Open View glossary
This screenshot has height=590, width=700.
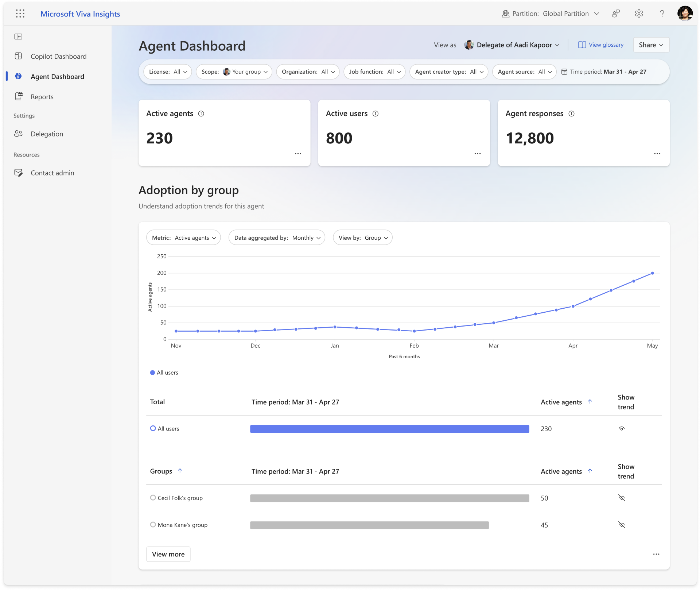tap(601, 45)
